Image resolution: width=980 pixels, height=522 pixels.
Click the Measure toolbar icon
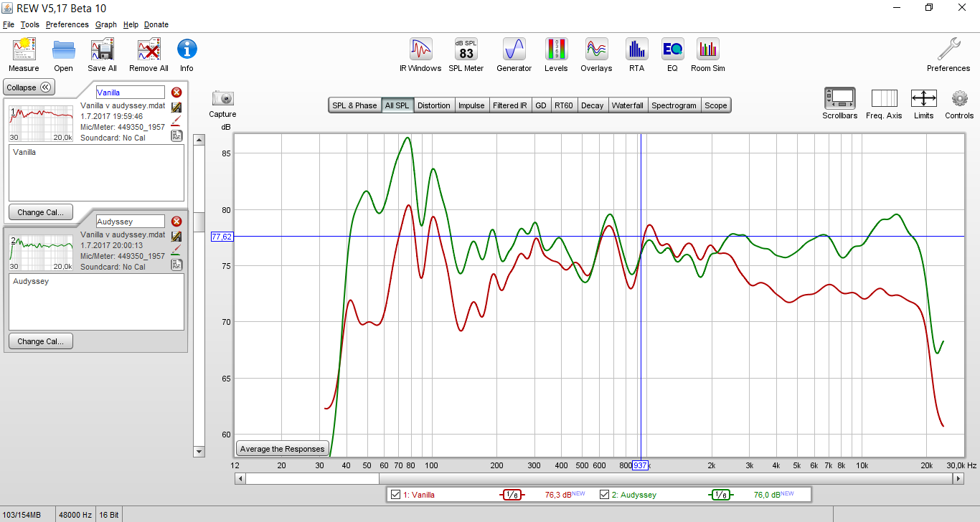(x=24, y=49)
